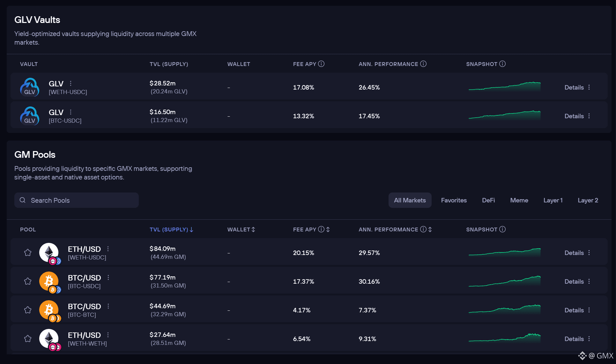Image resolution: width=616 pixels, height=364 pixels.
Task: Star the ETH/USD WETH-WETH pool
Action: (28, 339)
